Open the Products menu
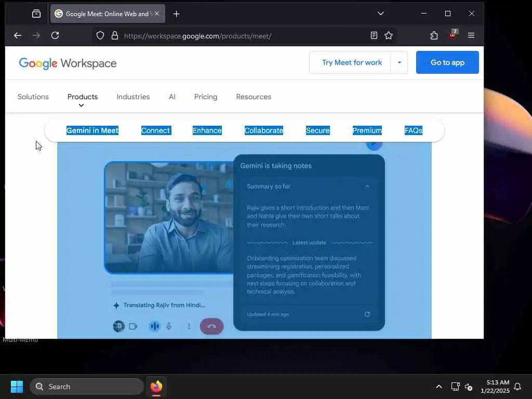Screen dimensions: 532x399 (x=83, y=97)
